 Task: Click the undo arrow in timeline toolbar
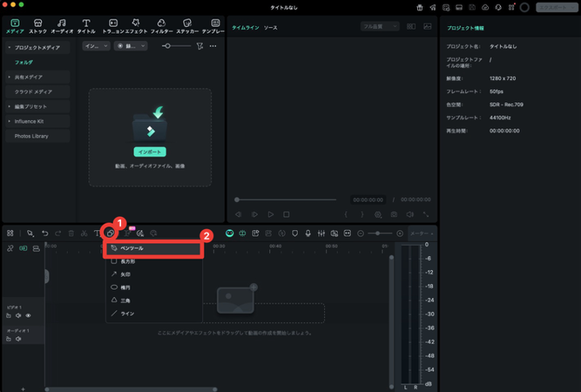click(x=45, y=233)
